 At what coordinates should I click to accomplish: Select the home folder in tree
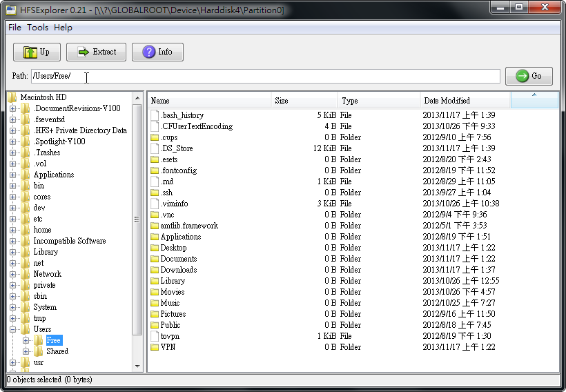42,230
